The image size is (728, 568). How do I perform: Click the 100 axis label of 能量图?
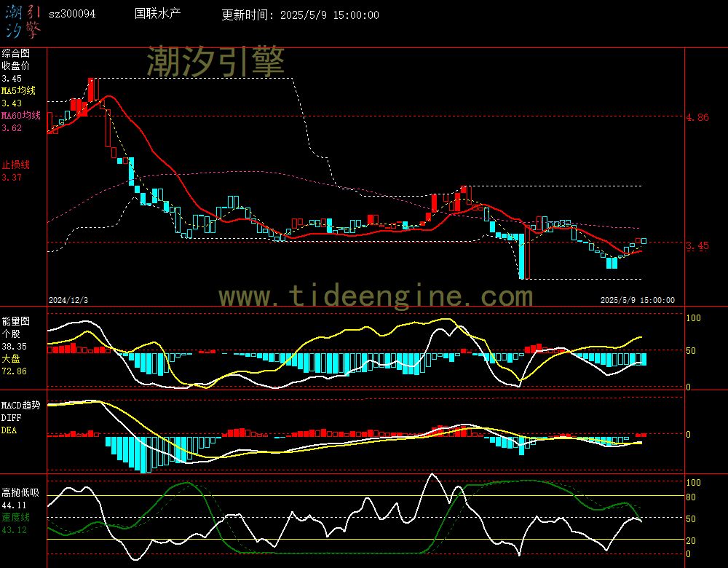pos(693,318)
